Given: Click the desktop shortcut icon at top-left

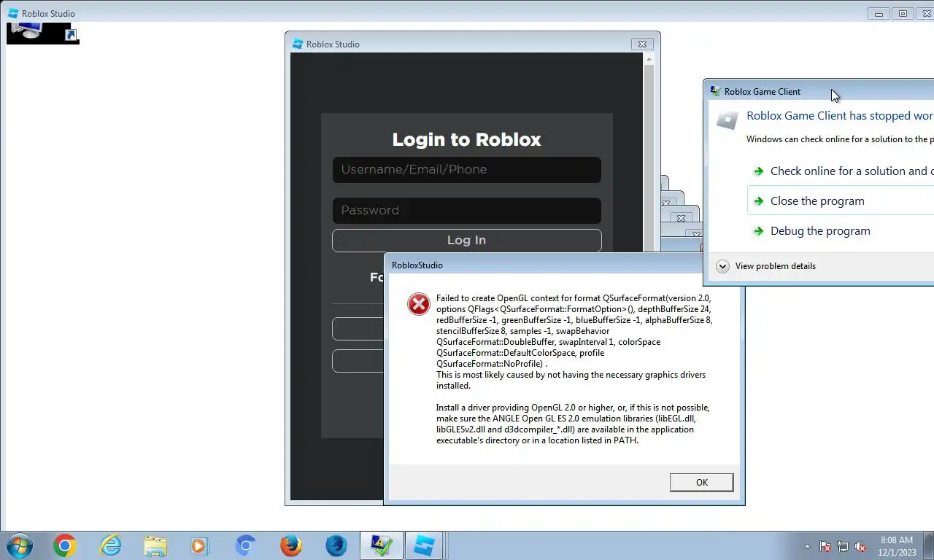Looking at the screenshot, I should tap(42, 33).
